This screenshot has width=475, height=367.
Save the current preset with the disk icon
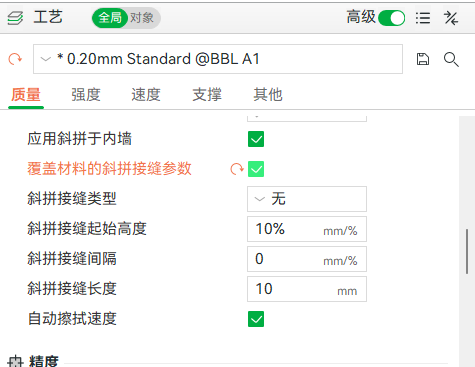pyautogui.click(x=423, y=59)
